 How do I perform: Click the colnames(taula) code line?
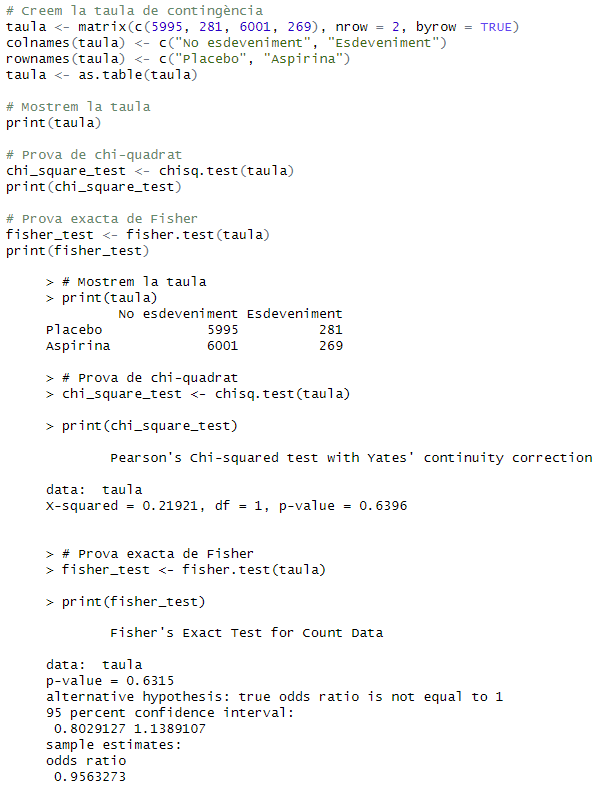(x=226, y=43)
